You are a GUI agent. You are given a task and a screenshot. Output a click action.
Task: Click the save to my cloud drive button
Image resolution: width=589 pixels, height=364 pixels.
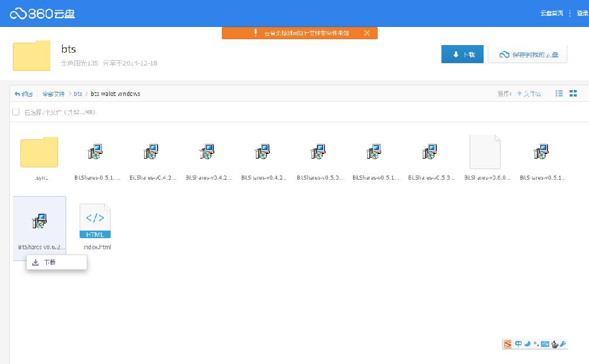[528, 54]
